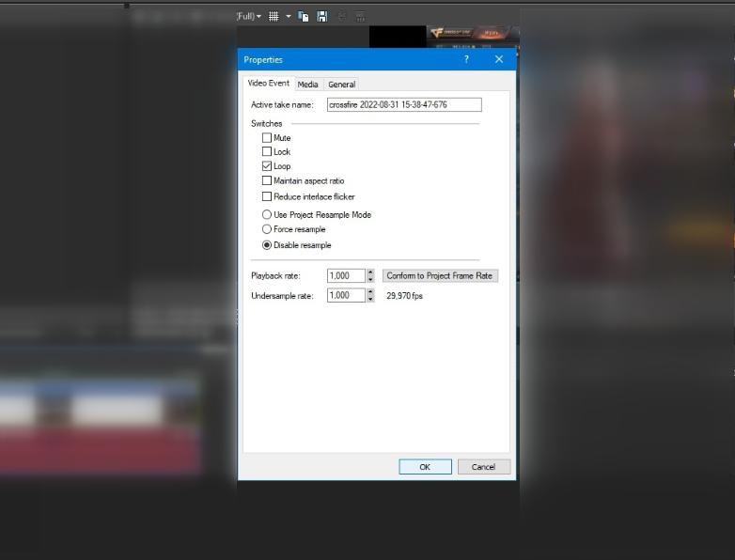Open the overlays dropdown arrow beside grid
Viewport: 735px width, 560px height.
tap(289, 16)
